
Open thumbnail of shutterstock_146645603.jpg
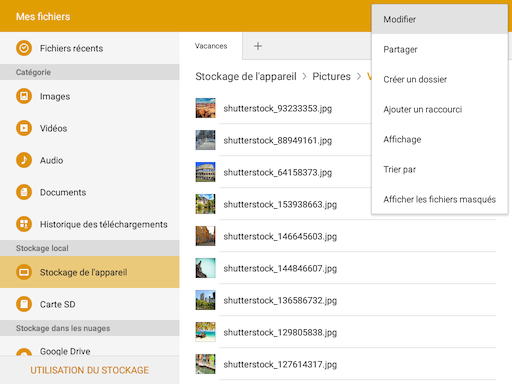coord(205,236)
